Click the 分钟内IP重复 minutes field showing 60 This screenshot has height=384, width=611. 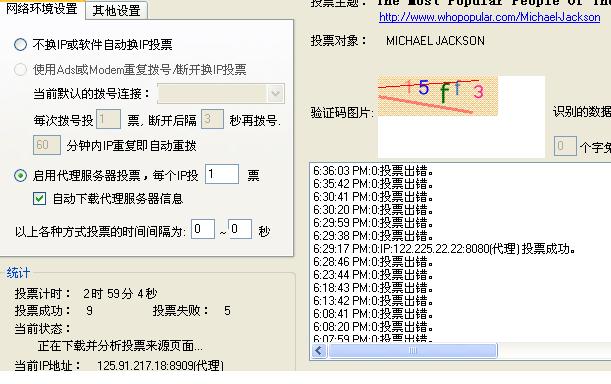coord(47,145)
